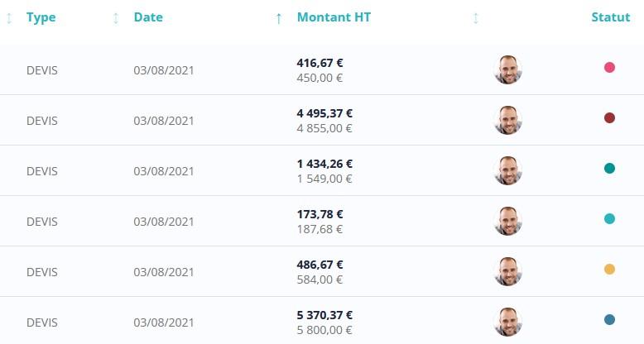Open the user avatar in the 4 495,37 € row
644x344 pixels.
[x=508, y=120]
